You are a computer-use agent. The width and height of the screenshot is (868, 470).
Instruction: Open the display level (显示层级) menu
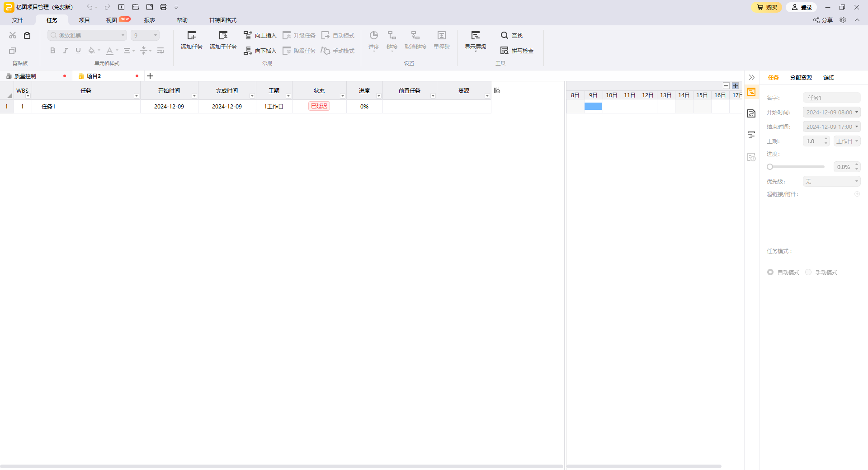(x=476, y=41)
